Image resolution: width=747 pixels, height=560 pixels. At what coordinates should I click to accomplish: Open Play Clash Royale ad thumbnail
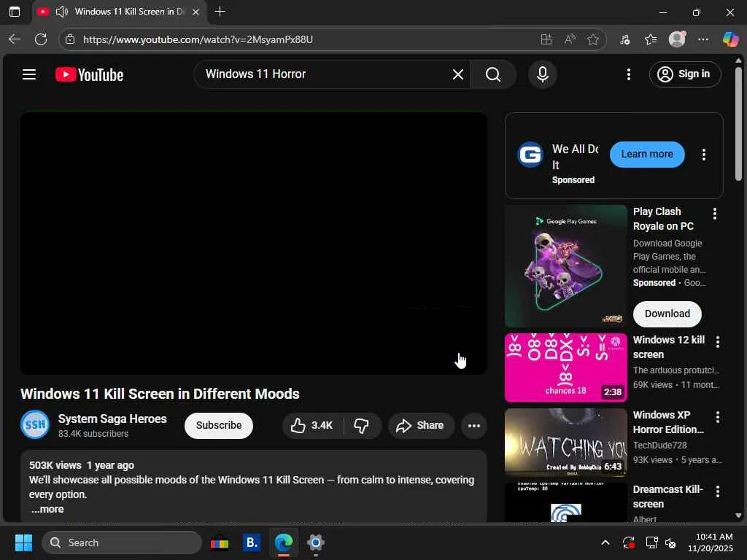(x=566, y=266)
